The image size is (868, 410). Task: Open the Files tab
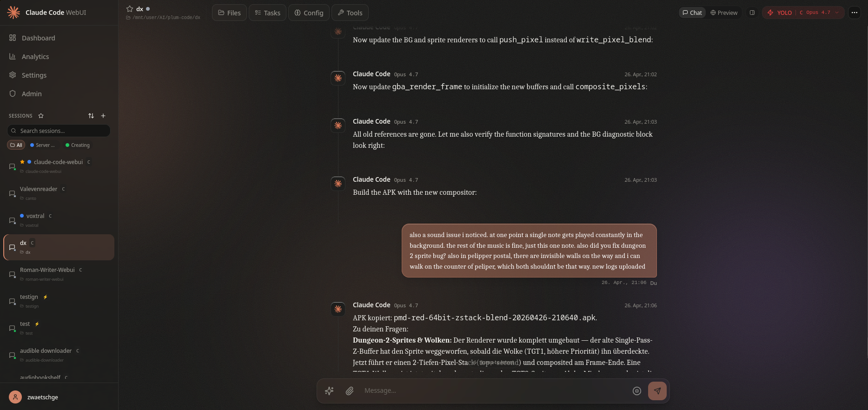[230, 13]
